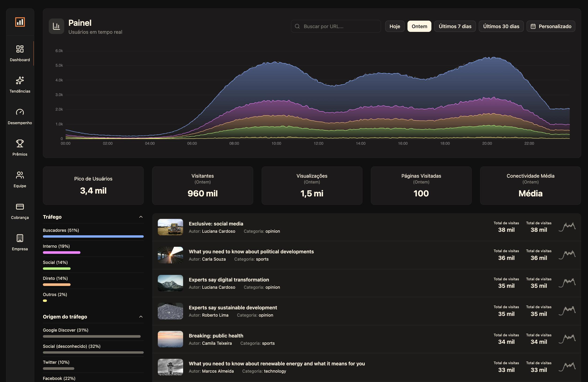
Task: Click the Prêmios trophy icon
Action: [20, 147]
